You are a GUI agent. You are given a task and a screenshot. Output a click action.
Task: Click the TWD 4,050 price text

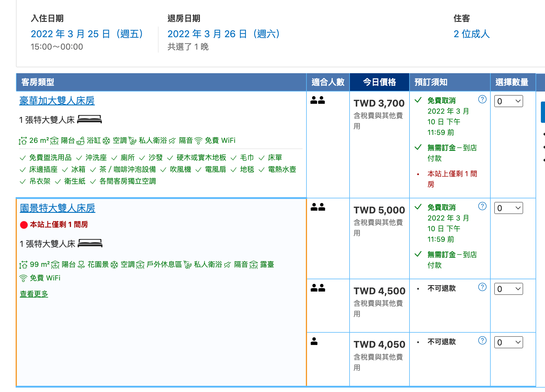coord(380,344)
